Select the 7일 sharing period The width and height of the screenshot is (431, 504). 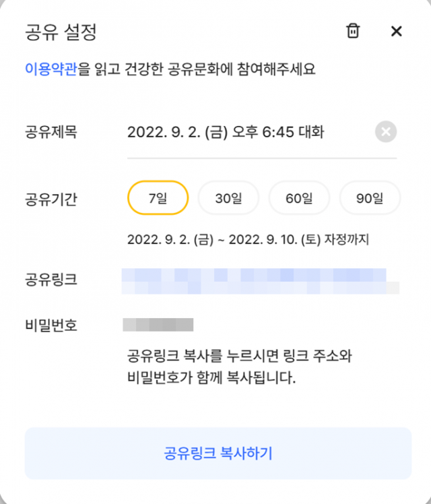(158, 198)
